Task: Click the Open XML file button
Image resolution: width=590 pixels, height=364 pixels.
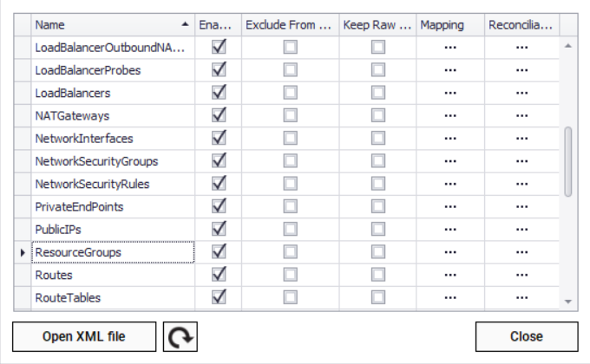Action: tap(84, 336)
